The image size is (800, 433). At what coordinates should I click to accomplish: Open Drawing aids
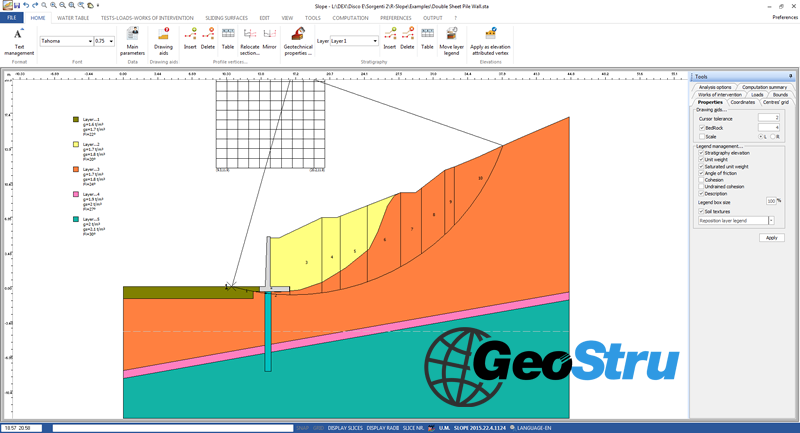tap(163, 41)
